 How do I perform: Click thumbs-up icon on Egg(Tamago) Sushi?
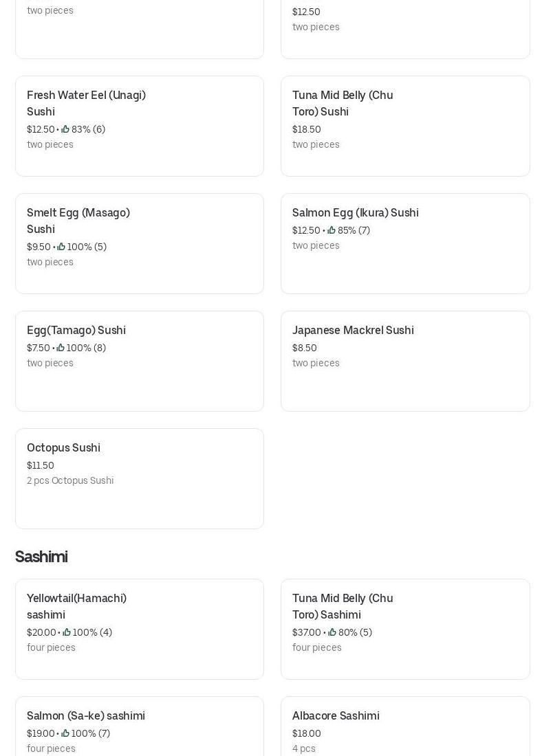pos(61,348)
